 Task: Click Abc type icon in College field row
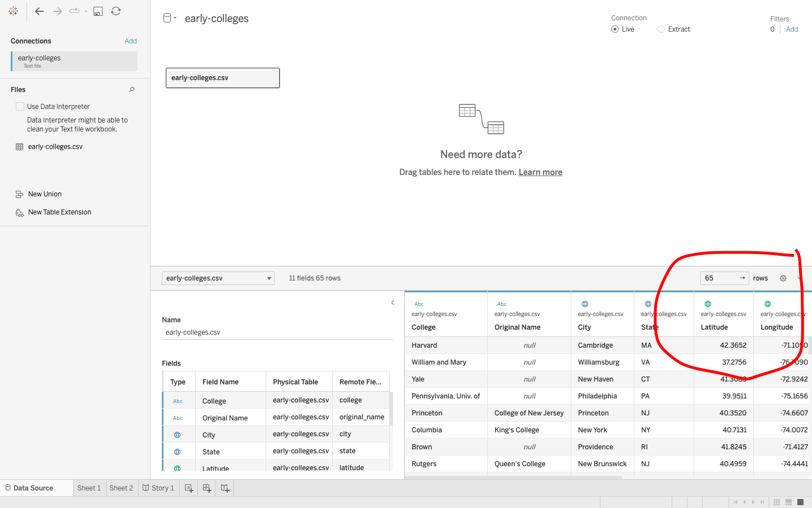[178, 401]
